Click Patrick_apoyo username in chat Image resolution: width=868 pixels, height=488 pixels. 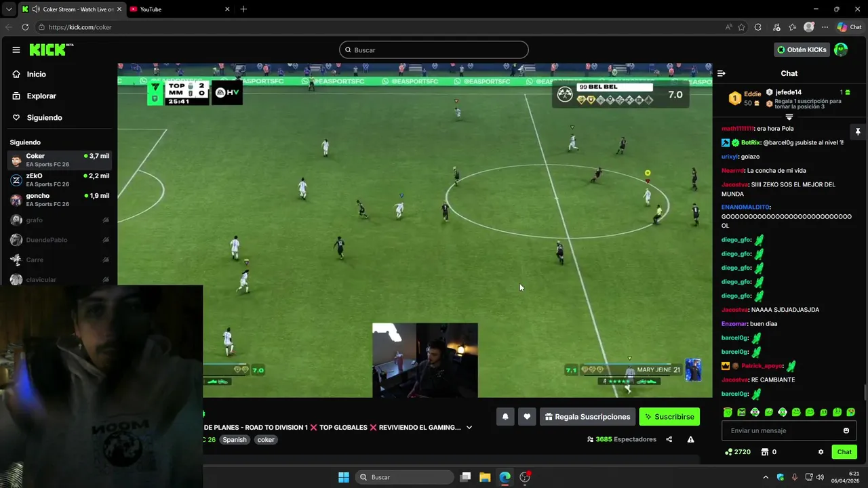tap(762, 366)
